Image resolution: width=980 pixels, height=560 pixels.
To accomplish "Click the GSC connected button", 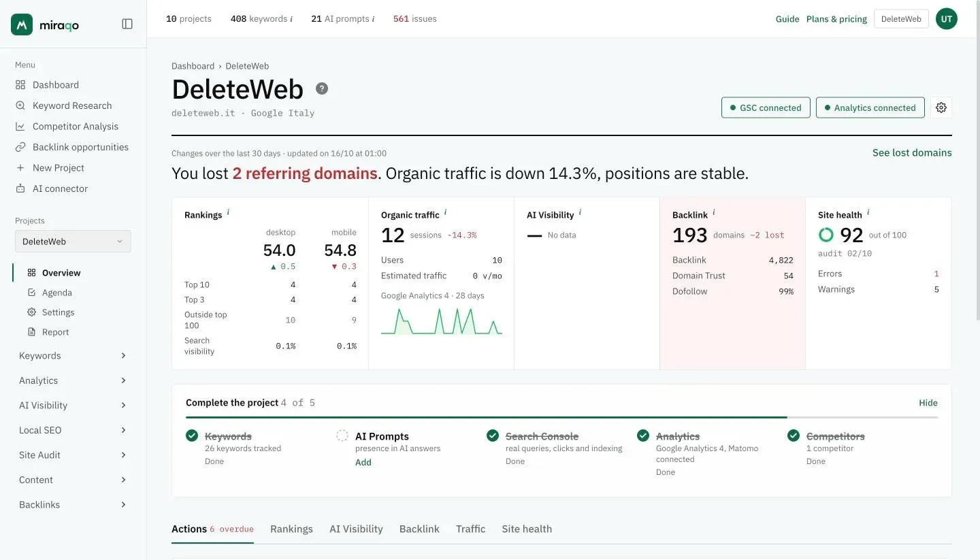I will (766, 108).
